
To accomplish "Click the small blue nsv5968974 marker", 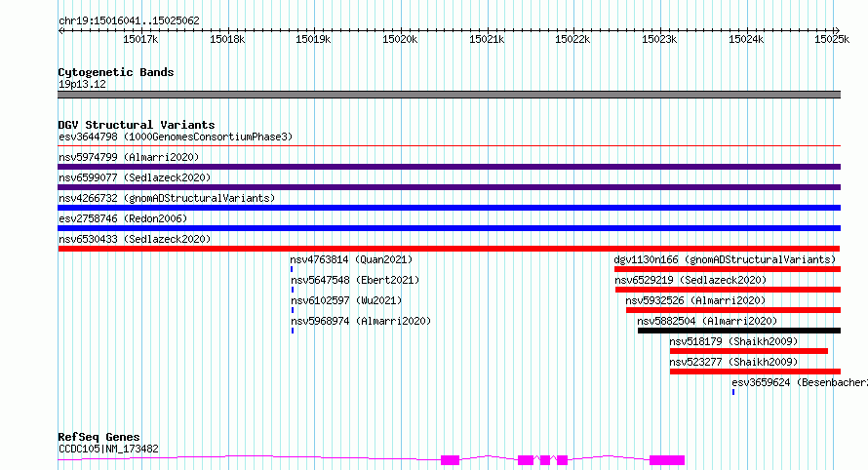I will pos(293,331).
